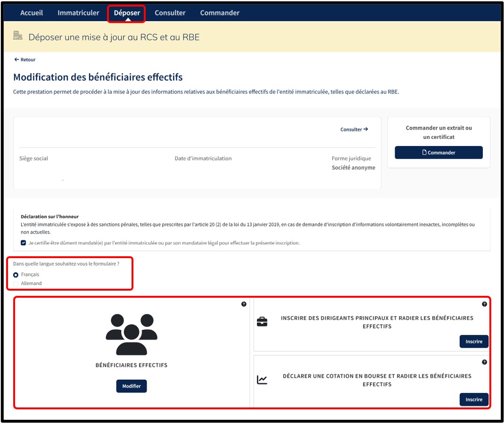Click the stock chart icon for cotation en bourse

[262, 380]
